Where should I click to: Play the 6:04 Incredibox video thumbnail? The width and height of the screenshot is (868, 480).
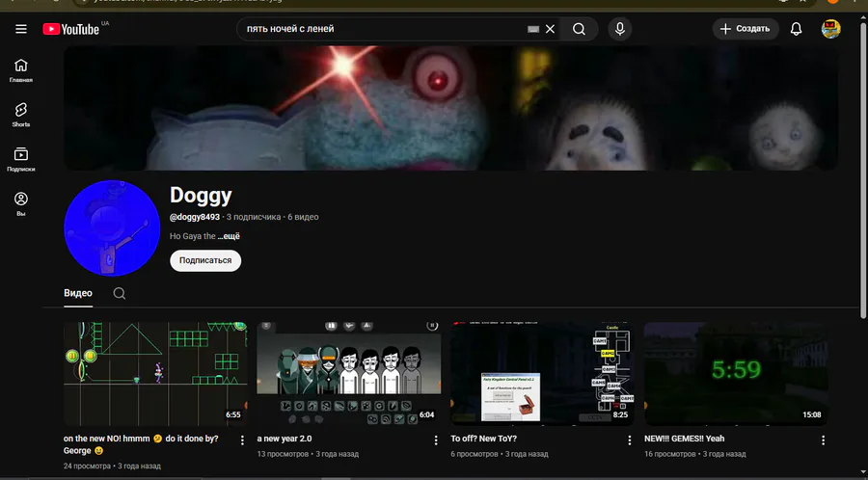[x=349, y=374]
